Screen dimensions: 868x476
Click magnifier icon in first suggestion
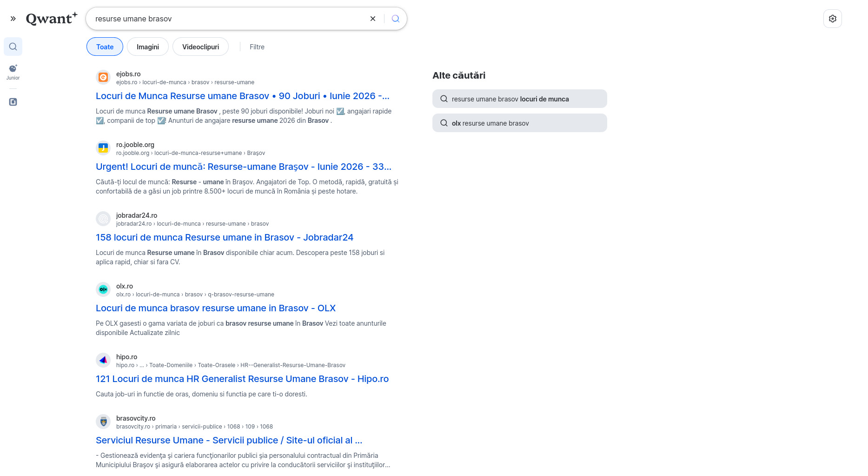pyautogui.click(x=444, y=99)
